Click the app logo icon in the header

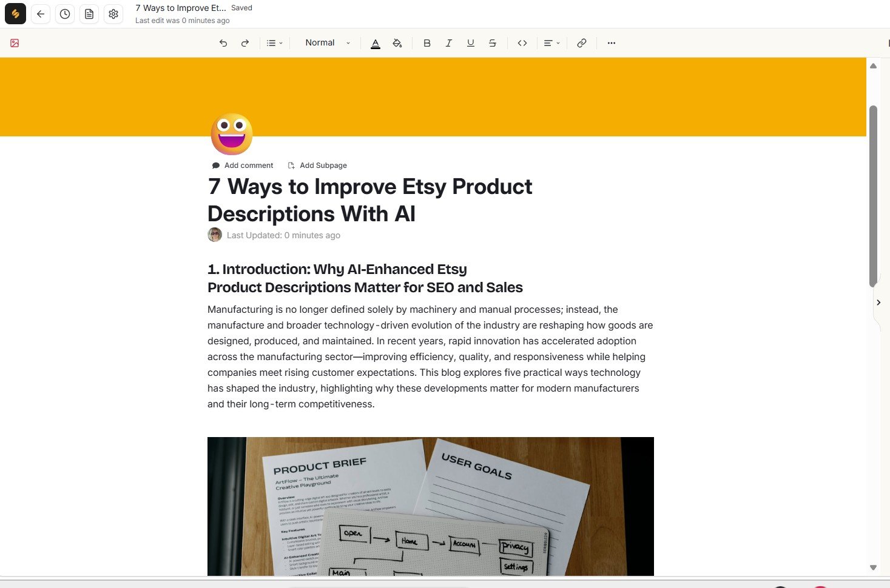(x=15, y=13)
